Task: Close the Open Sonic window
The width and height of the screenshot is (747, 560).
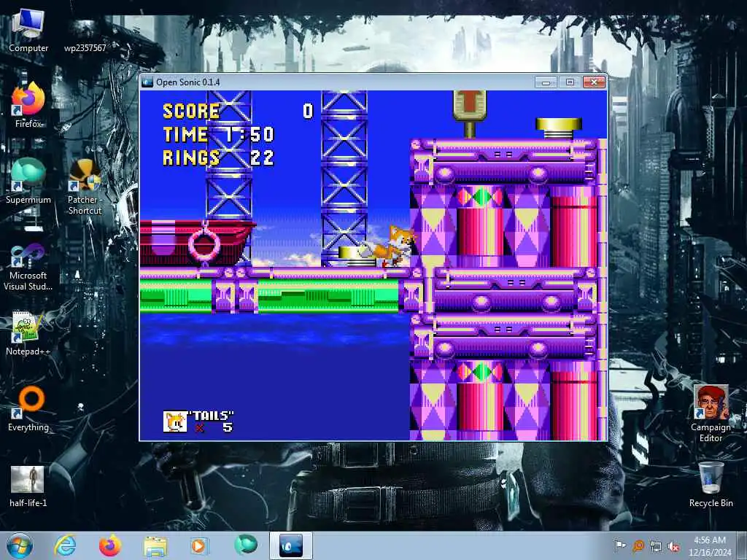Action: click(594, 82)
